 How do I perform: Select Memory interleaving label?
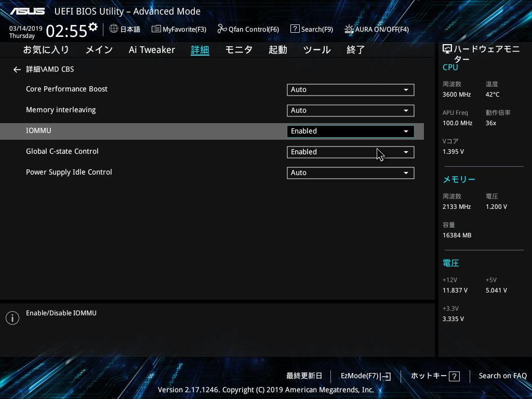pyautogui.click(x=61, y=110)
